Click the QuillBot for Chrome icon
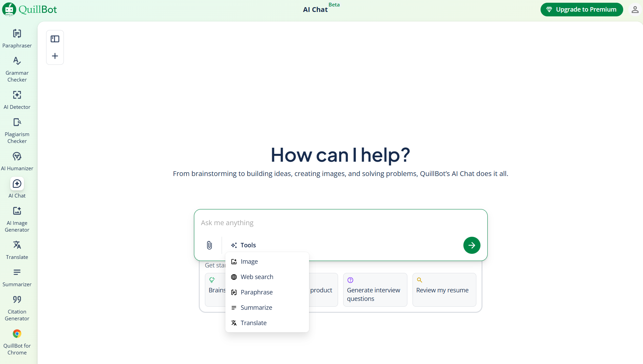The width and height of the screenshot is (643, 364). [x=17, y=342]
